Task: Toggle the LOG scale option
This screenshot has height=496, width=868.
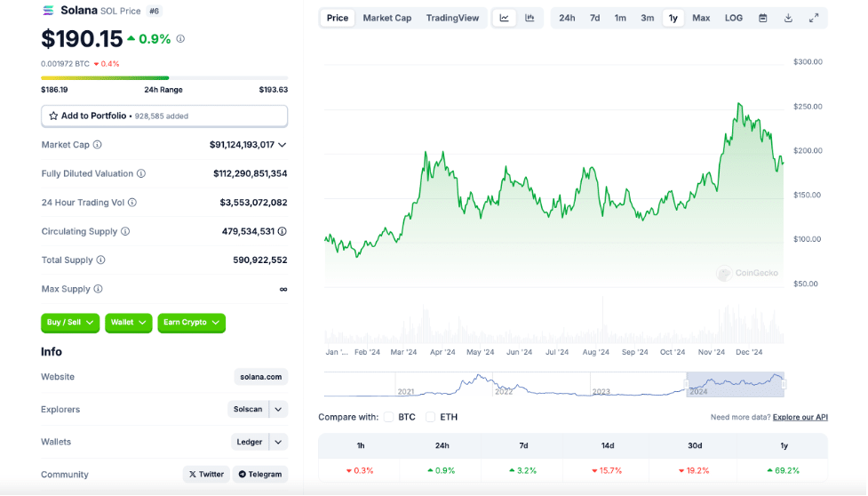Action: [x=734, y=18]
